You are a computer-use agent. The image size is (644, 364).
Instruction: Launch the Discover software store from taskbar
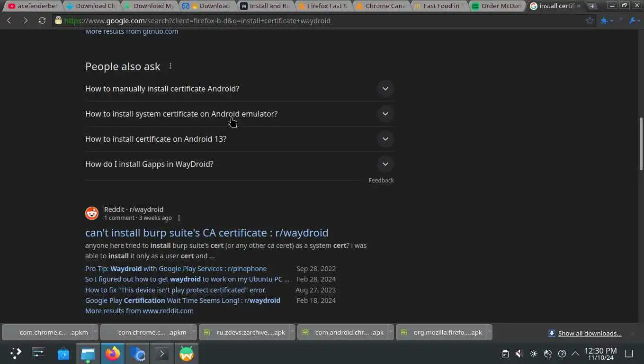pos(63,354)
